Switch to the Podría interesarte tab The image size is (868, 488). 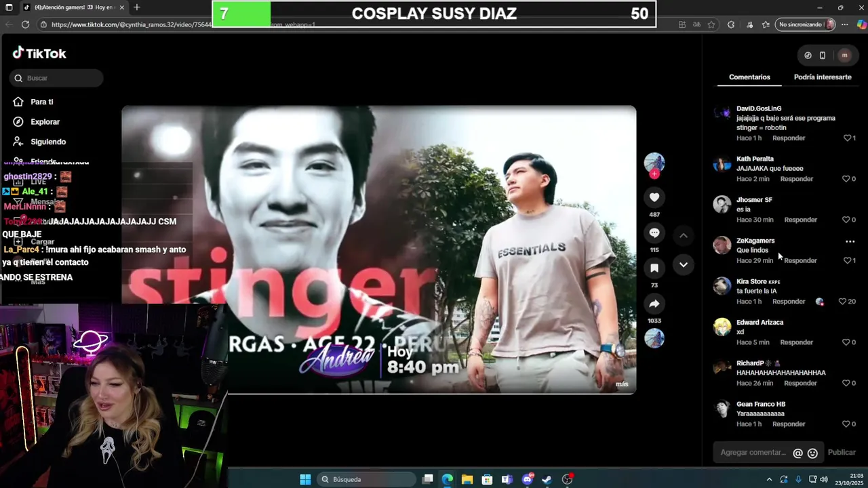coord(823,77)
